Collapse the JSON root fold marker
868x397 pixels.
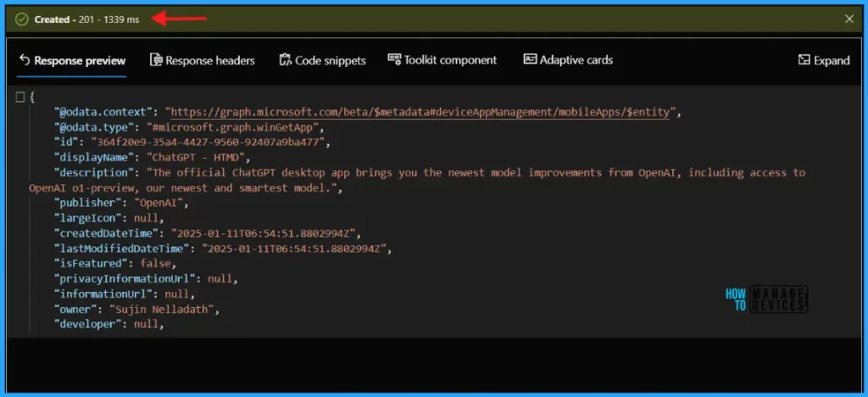tap(20, 98)
